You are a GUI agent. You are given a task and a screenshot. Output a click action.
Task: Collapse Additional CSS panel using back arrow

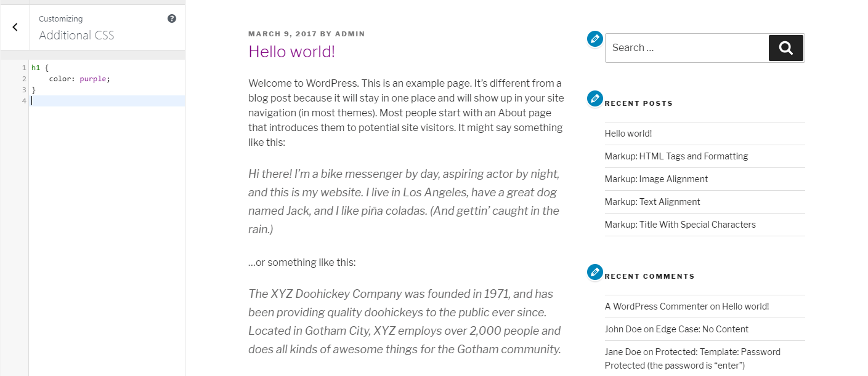click(x=14, y=26)
